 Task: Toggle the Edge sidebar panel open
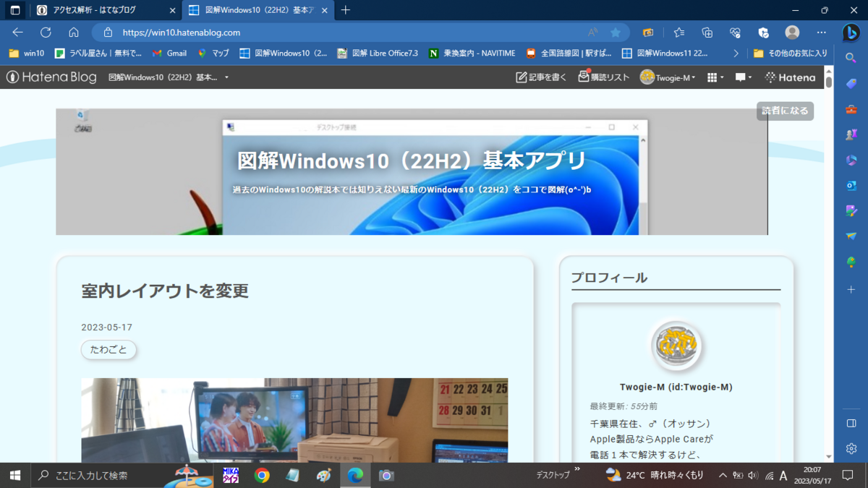pos(851,422)
